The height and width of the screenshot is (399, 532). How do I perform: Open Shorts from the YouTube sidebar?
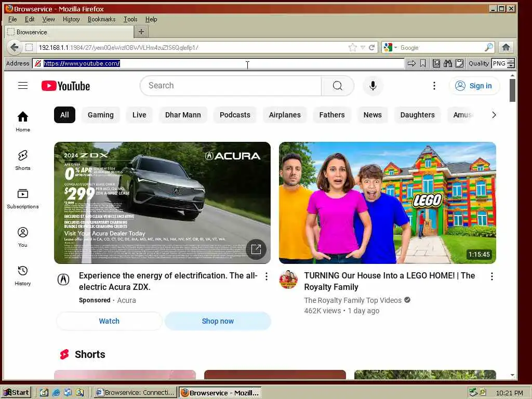pyautogui.click(x=23, y=160)
